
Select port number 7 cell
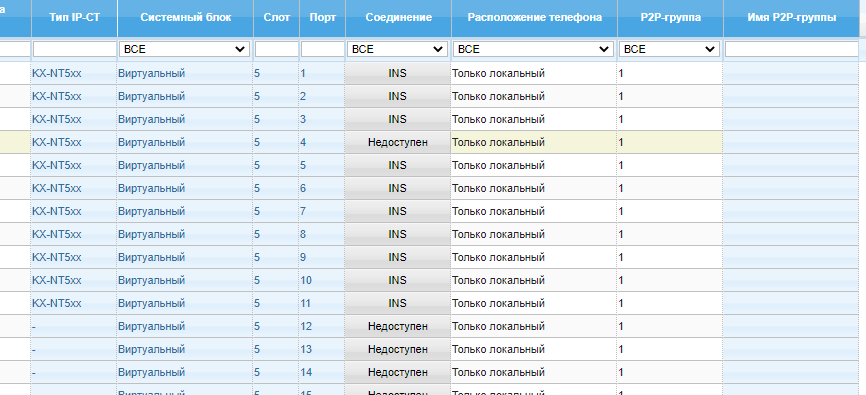[x=323, y=212]
